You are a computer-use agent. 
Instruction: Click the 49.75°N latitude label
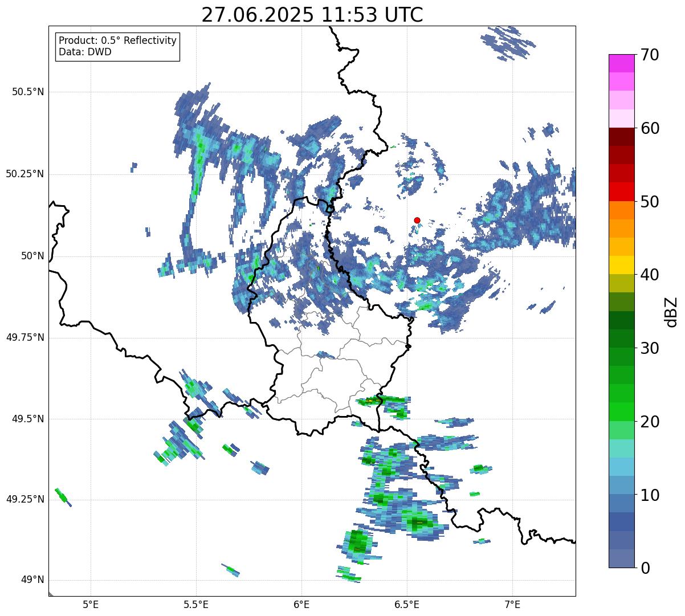[x=25, y=337]
